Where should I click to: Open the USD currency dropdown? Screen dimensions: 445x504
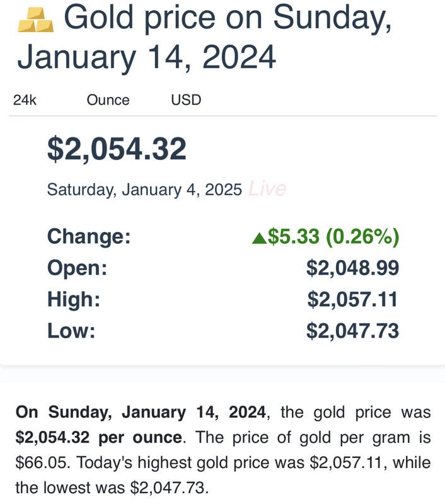coord(186,100)
